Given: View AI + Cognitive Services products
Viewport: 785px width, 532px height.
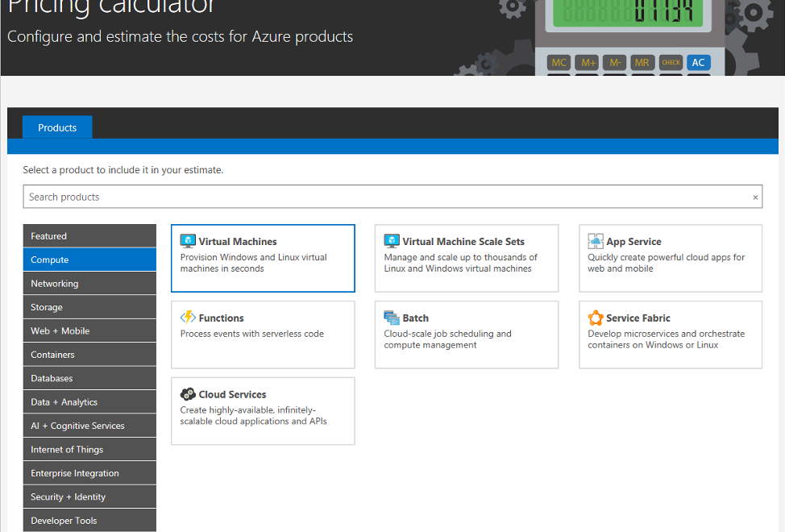Looking at the screenshot, I should tap(89, 425).
